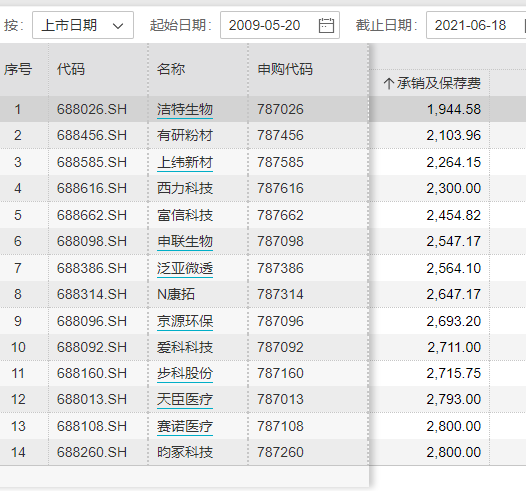The height and width of the screenshot is (491, 526).
Task: Select subscription code 787160
Action: pyautogui.click(x=280, y=373)
